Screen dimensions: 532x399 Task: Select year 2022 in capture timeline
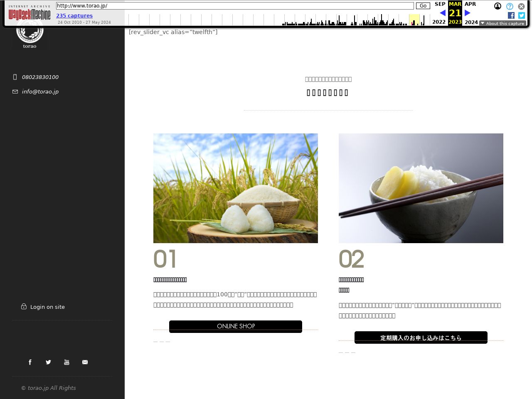click(439, 22)
